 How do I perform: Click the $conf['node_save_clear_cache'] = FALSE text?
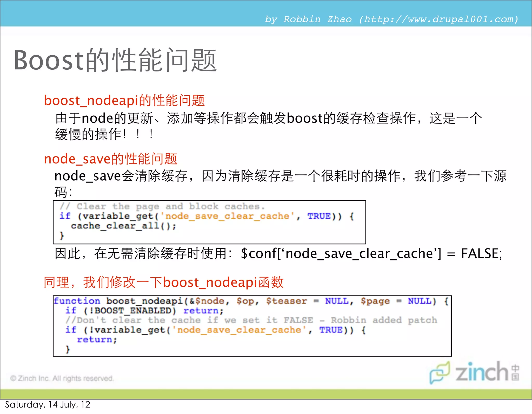point(371,253)
